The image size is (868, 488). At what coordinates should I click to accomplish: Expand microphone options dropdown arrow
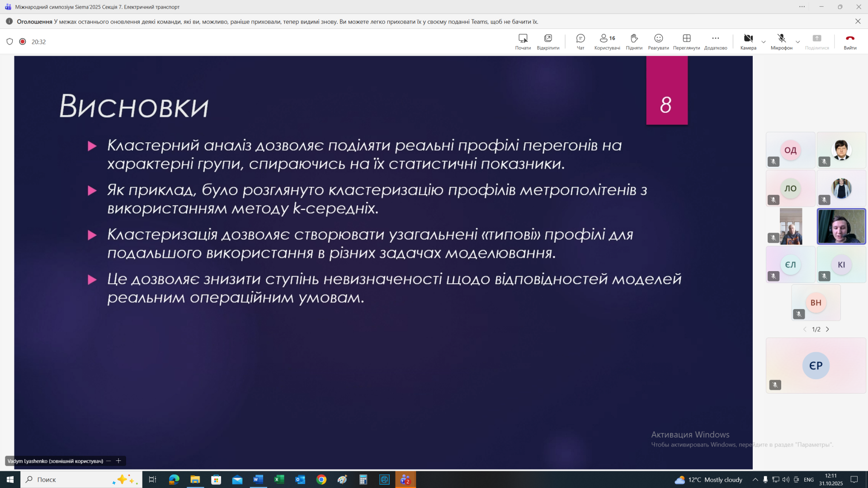798,42
